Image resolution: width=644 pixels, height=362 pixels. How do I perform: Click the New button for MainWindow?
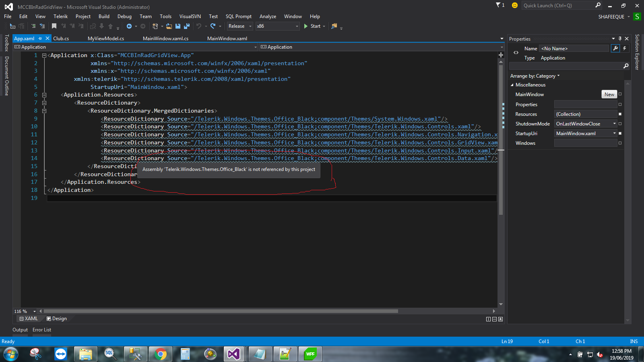coord(609,94)
